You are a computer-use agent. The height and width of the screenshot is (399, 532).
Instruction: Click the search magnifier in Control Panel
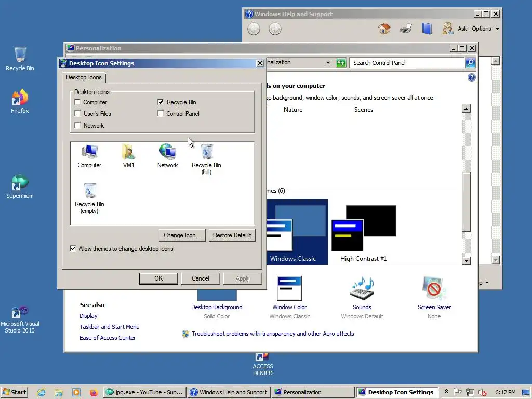tap(470, 63)
